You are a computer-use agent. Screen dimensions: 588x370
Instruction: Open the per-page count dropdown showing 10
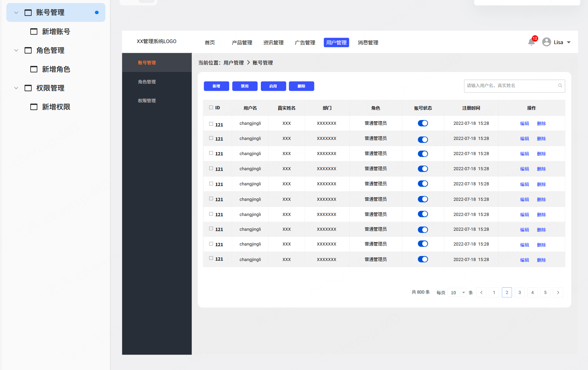coord(458,293)
